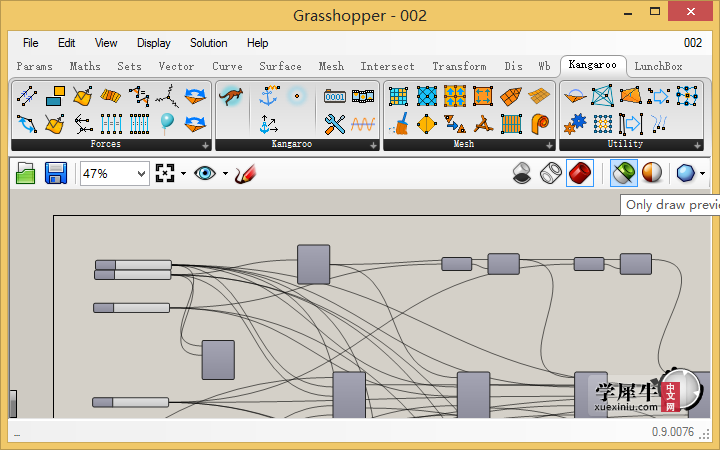Image resolution: width=720 pixels, height=450 pixels.
Task: Select the paintbrush mesh cleaning icon
Action: coord(399,124)
